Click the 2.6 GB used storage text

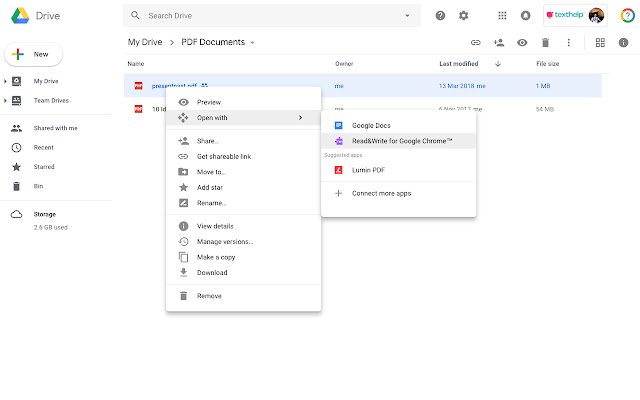(x=51, y=227)
